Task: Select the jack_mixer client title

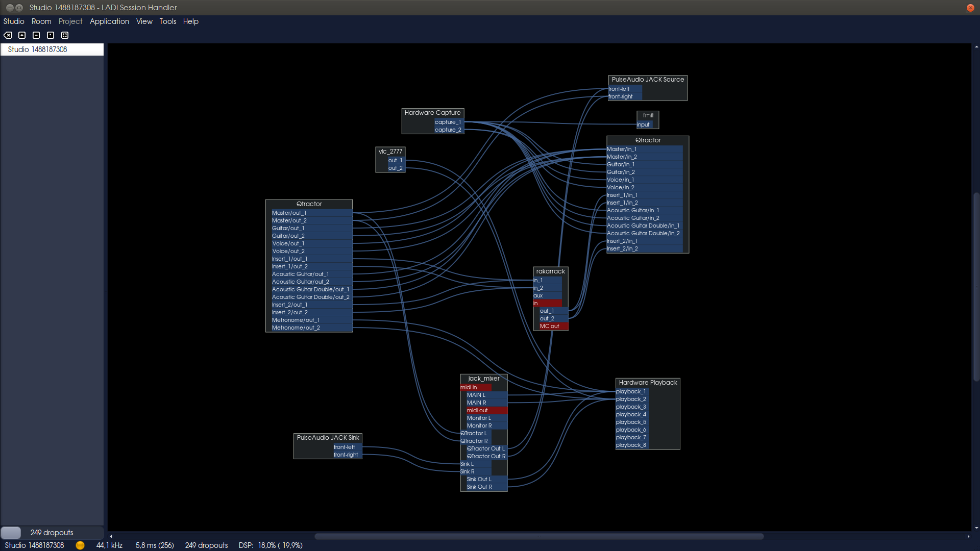Action: [x=484, y=379]
